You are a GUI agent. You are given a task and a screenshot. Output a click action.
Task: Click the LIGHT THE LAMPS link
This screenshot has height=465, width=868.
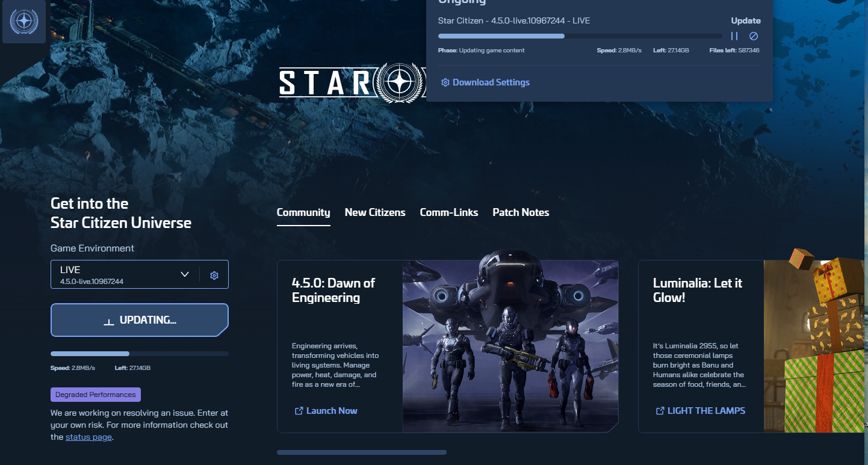pos(700,411)
